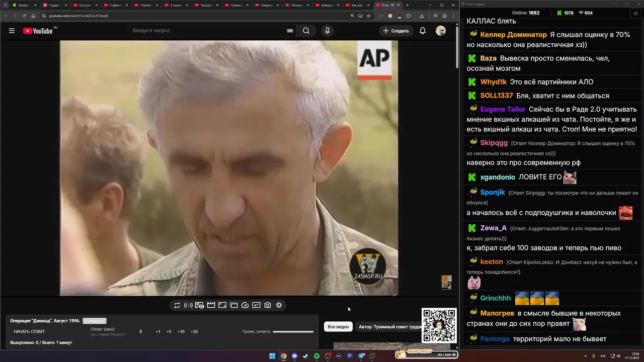The height and width of the screenshot is (362, 644).
Task: Open Discord from the taskbar
Action: pos(294,356)
